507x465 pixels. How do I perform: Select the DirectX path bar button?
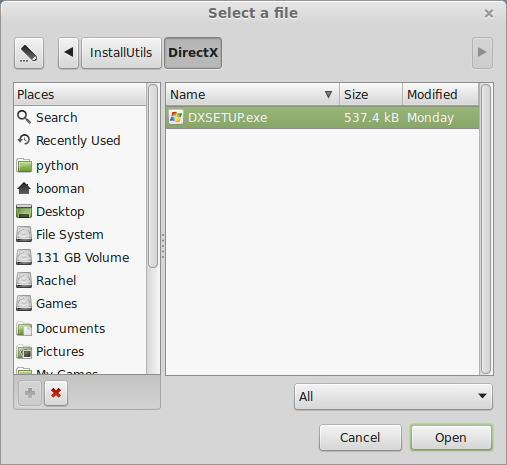click(x=193, y=53)
